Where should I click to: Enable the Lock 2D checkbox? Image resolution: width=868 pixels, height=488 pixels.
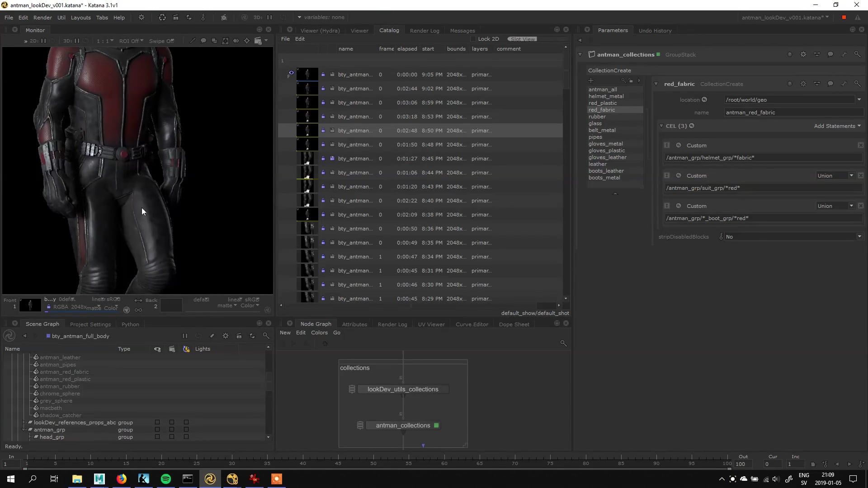point(473,39)
